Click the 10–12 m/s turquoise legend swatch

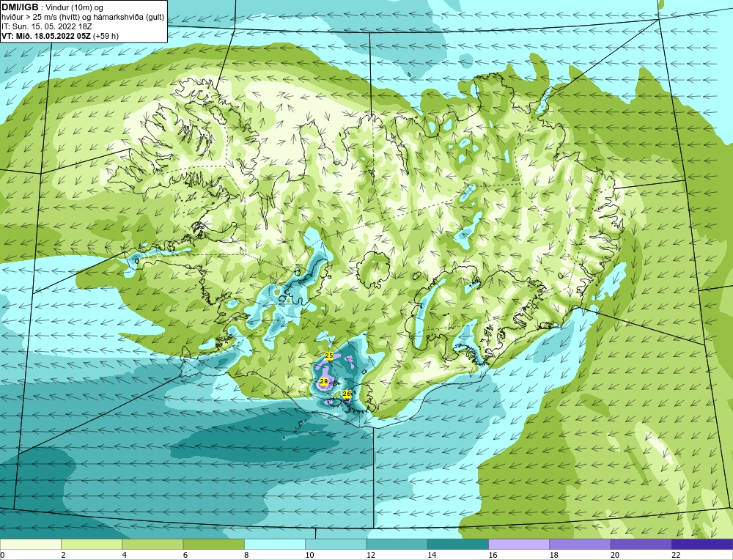(336, 544)
